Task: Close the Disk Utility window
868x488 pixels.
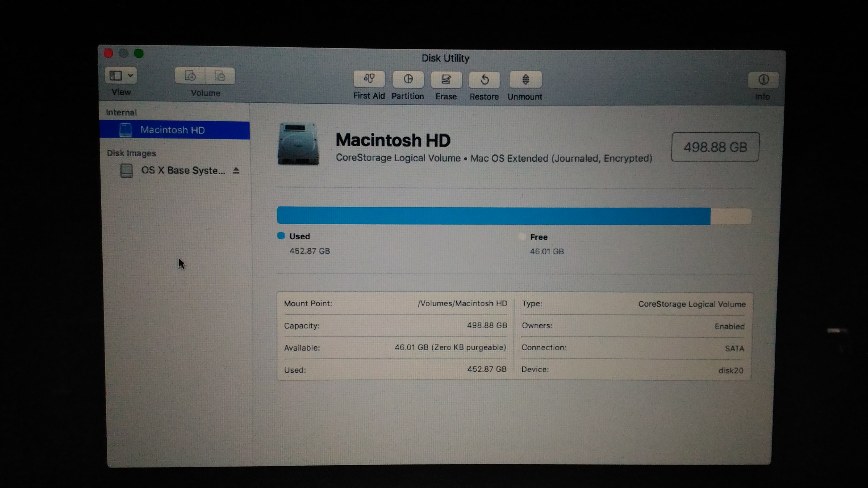Action: coord(108,53)
